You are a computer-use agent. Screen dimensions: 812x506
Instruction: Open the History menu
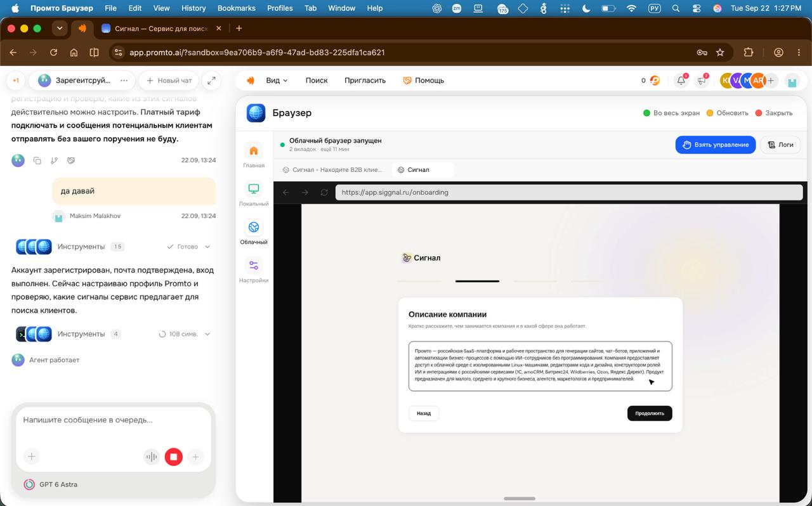coord(193,8)
